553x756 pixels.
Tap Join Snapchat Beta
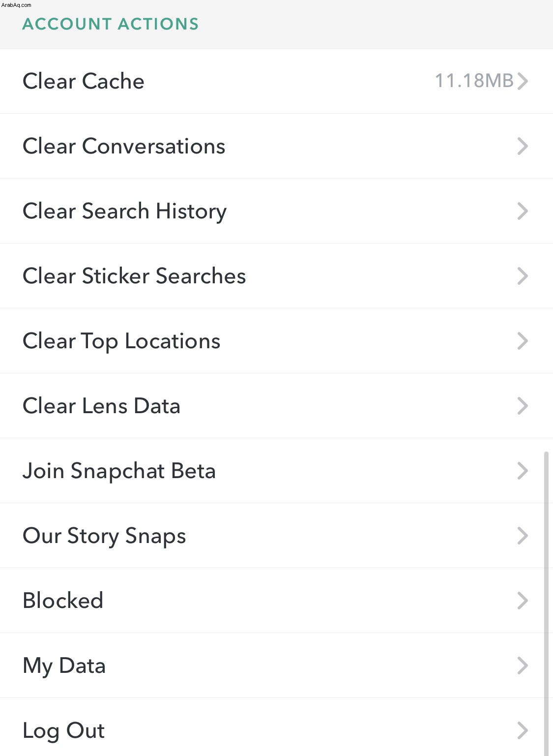276,471
